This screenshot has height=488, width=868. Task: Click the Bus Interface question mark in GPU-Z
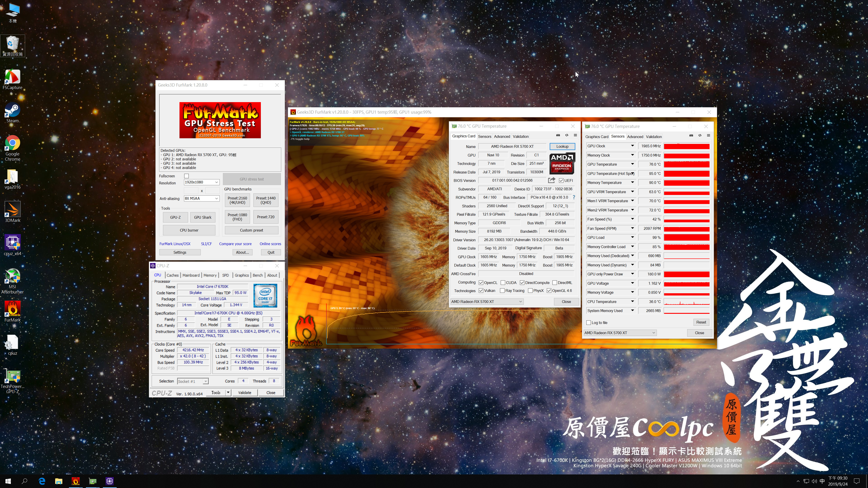pos(574,197)
